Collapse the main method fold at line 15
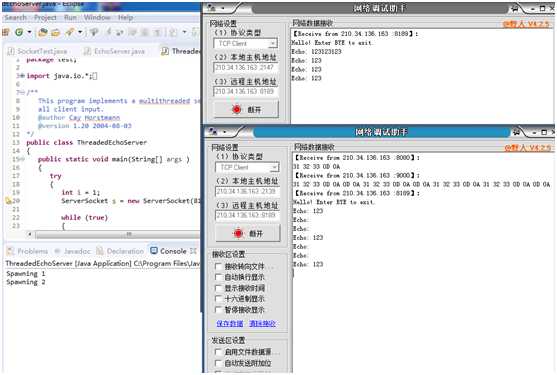557x375 pixels. tap(23, 159)
